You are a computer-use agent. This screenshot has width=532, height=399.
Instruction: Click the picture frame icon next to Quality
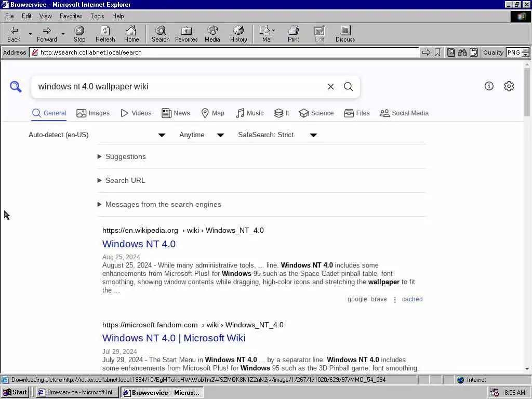point(450,52)
